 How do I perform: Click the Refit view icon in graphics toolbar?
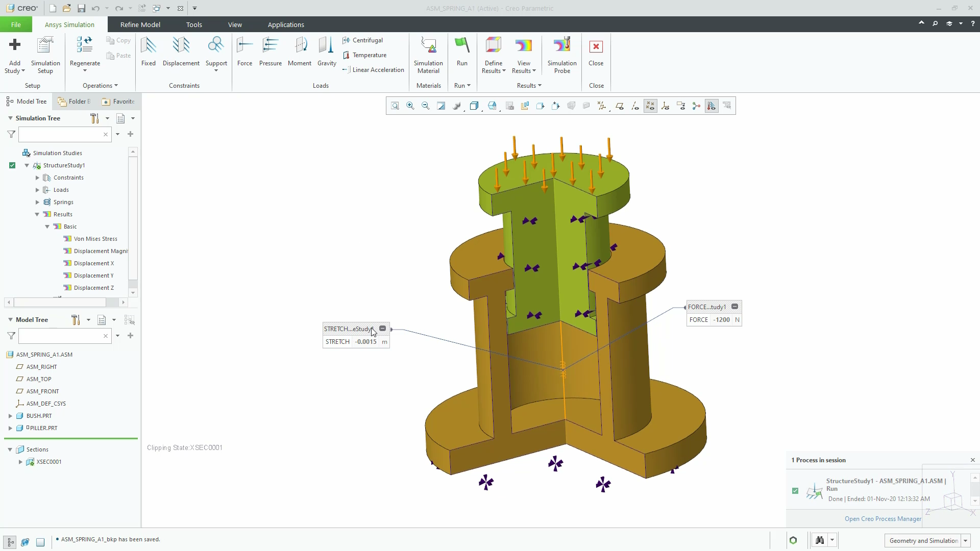point(395,106)
